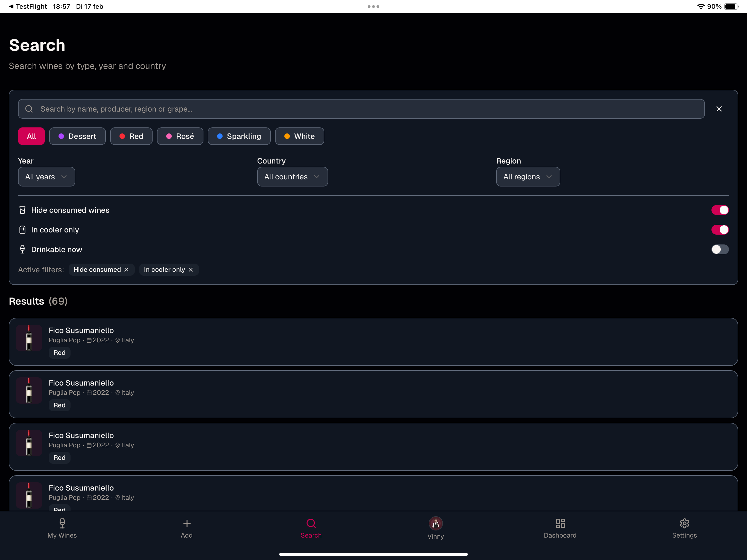The width and height of the screenshot is (747, 560).
Task: Open the Settings tab
Action: pyautogui.click(x=685, y=529)
